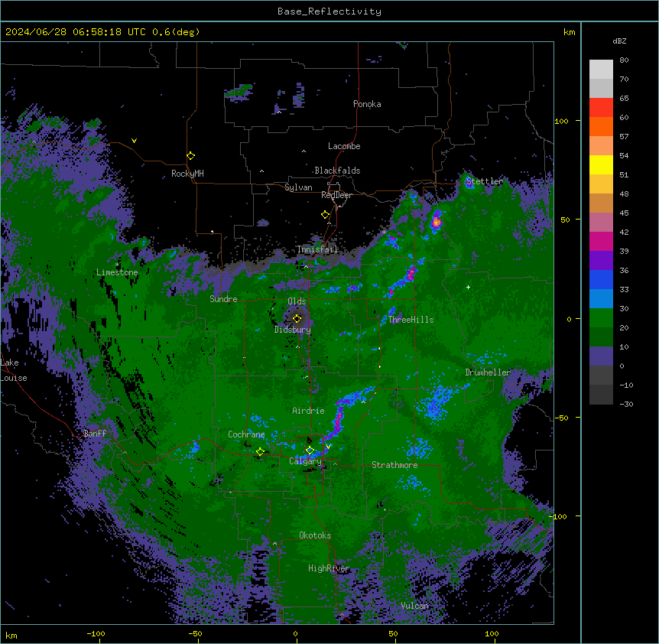Click the magenta storm band northeast of Airdrie
Viewport: 659px width, 644px height.
[x=339, y=418]
